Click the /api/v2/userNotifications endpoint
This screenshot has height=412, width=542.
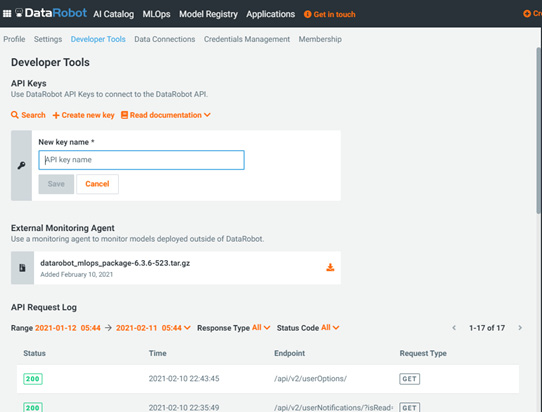coord(333,408)
